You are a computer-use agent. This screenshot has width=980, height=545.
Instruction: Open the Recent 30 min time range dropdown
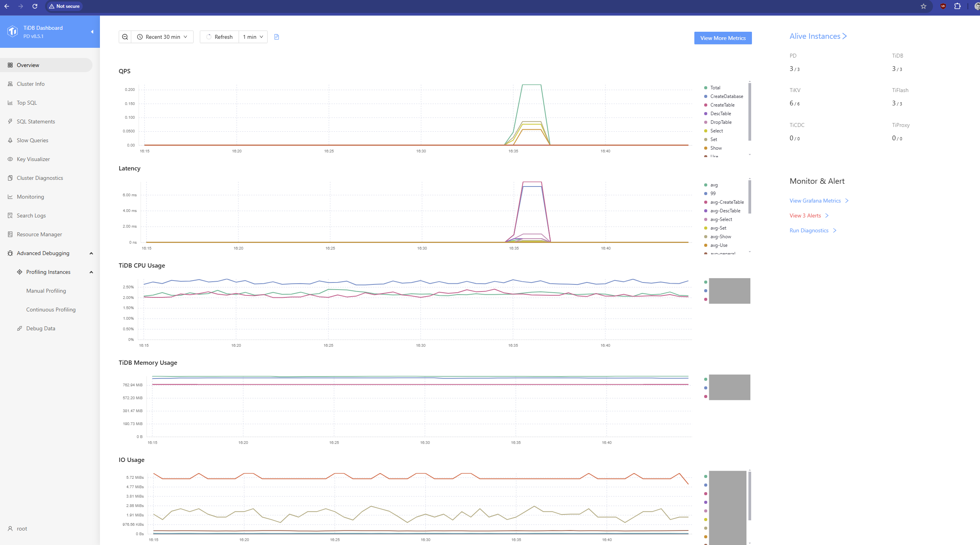[162, 37]
